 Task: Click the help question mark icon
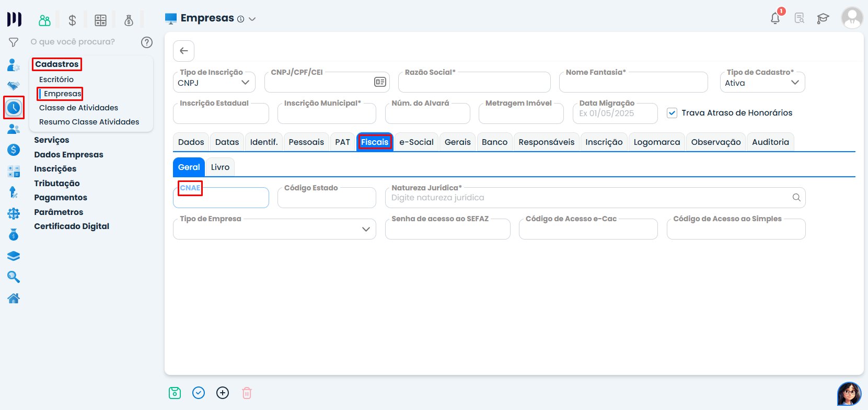coord(147,42)
